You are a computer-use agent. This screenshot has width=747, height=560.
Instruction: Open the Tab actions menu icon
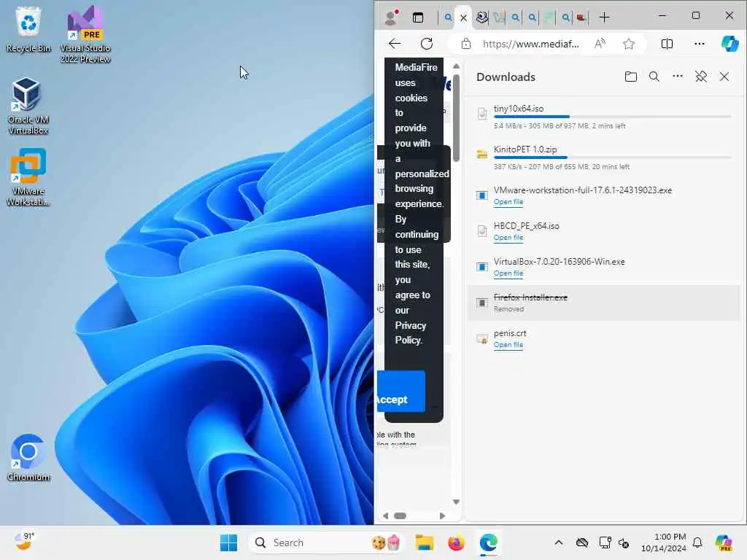coord(418,17)
